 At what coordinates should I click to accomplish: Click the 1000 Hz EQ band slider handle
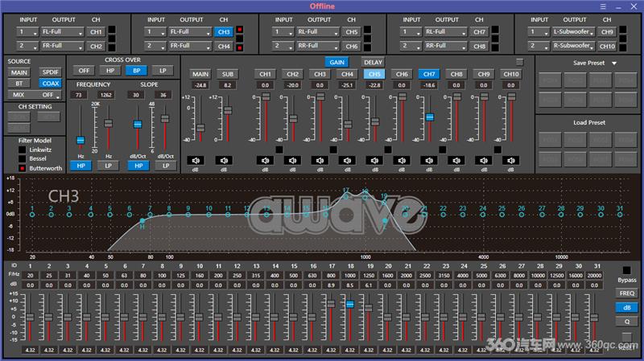[350, 305]
